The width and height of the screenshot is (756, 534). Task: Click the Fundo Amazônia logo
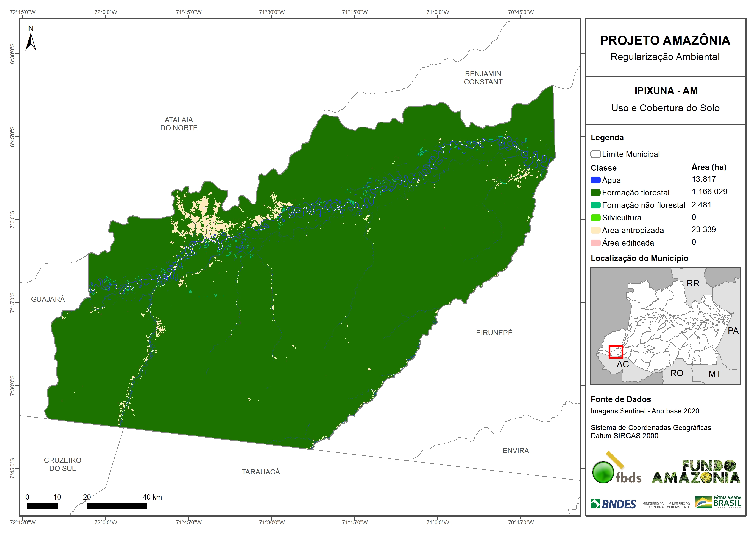[x=696, y=472]
